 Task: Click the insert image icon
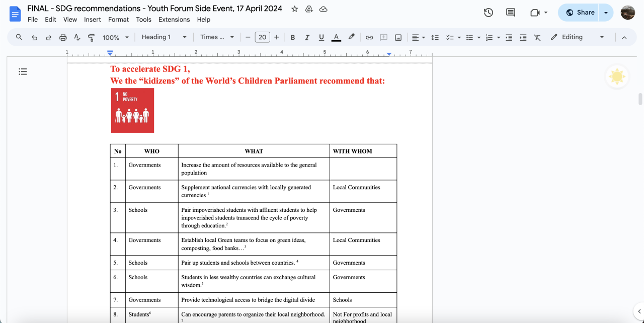398,37
